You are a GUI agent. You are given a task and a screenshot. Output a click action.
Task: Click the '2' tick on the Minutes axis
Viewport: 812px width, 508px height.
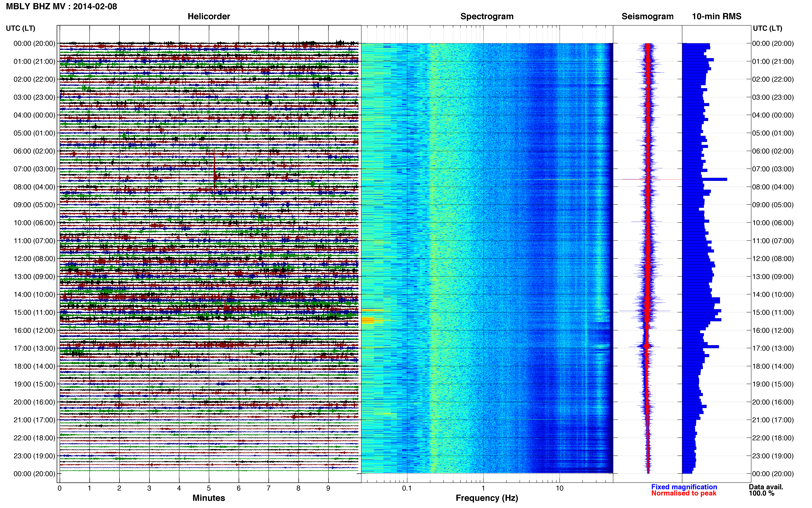point(119,488)
